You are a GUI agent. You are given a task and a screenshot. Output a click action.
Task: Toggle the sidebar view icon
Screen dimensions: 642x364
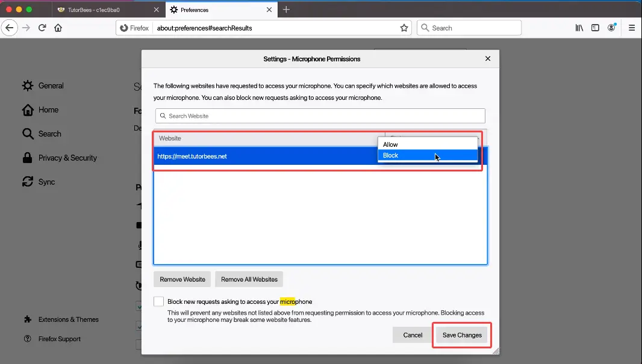(595, 28)
